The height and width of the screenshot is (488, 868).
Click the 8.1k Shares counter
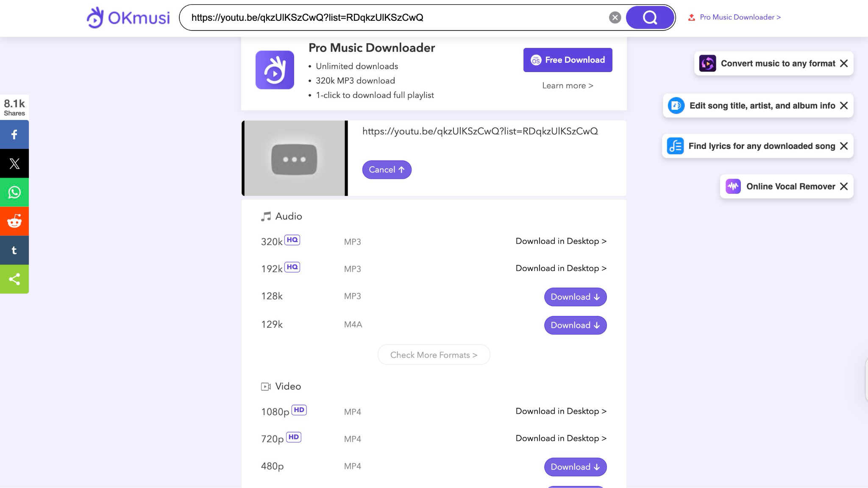point(14,107)
